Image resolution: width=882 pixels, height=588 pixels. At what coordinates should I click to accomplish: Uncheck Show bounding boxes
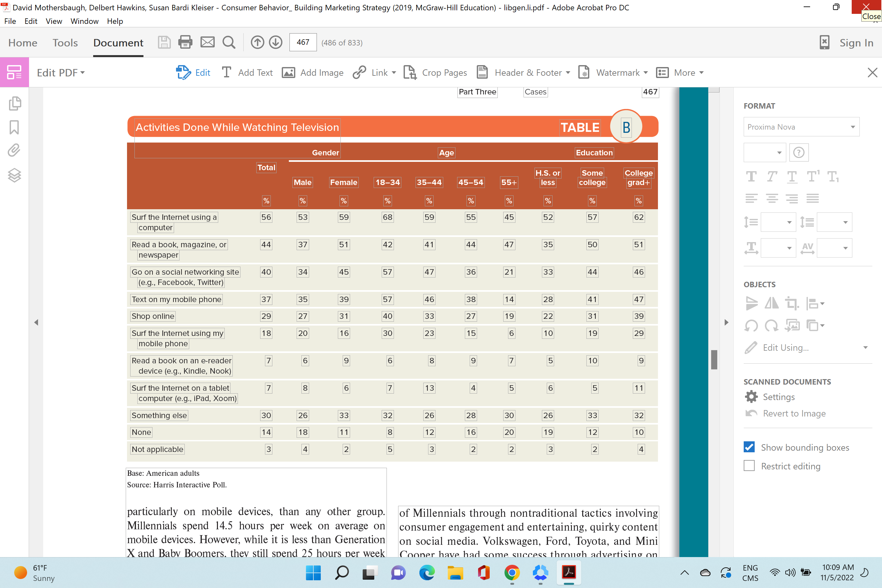pos(749,447)
